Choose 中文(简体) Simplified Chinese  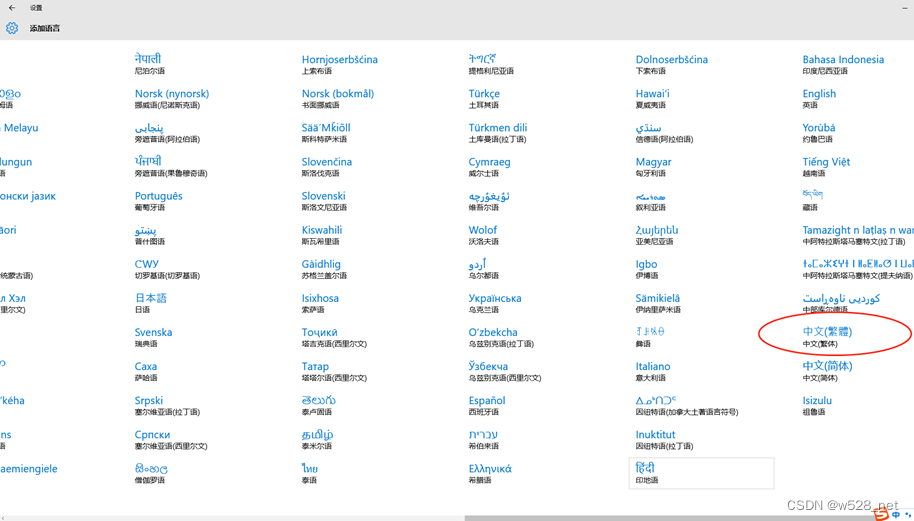pyautogui.click(x=827, y=371)
